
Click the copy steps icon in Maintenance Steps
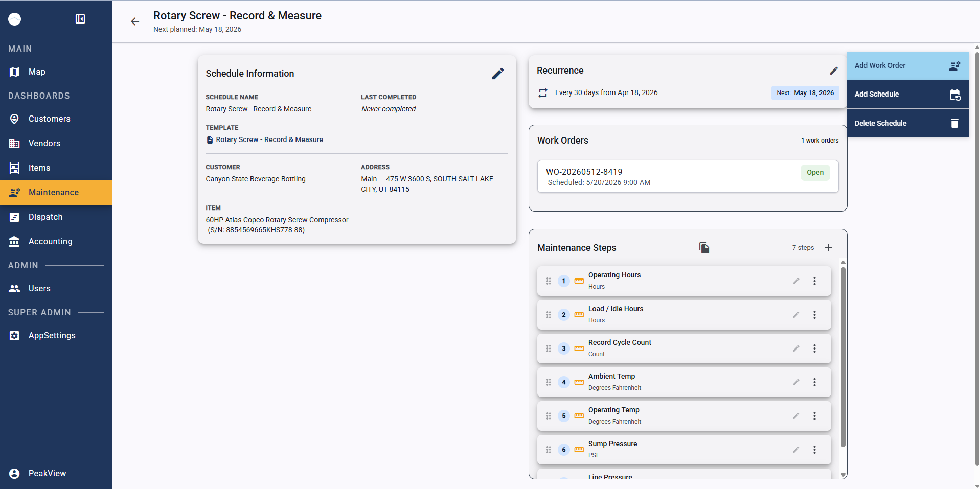coord(704,248)
